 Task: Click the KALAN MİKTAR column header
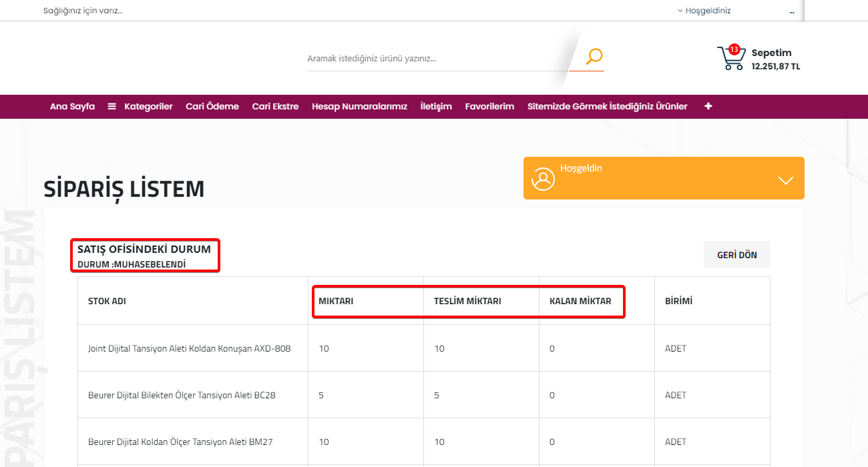point(580,301)
